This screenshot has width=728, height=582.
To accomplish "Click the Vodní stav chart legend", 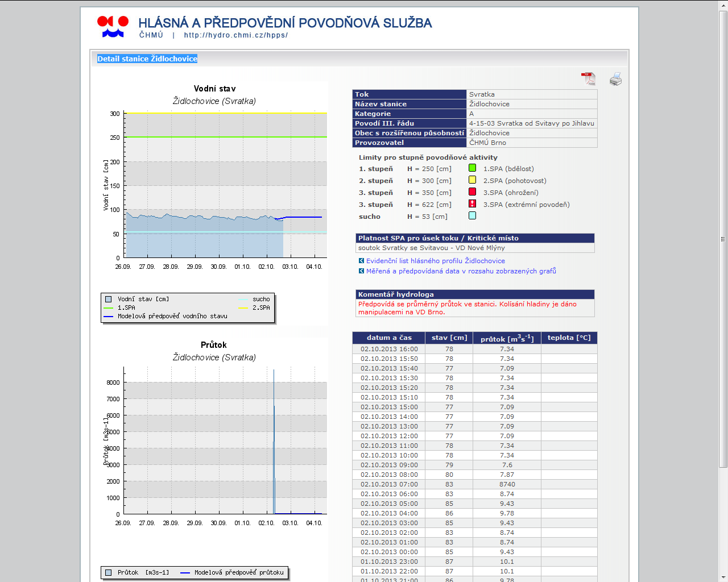I will point(188,308).
